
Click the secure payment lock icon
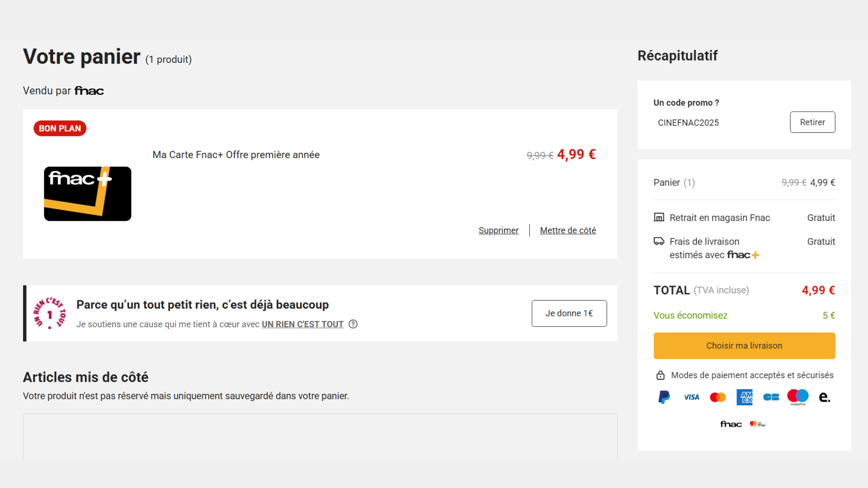point(660,375)
